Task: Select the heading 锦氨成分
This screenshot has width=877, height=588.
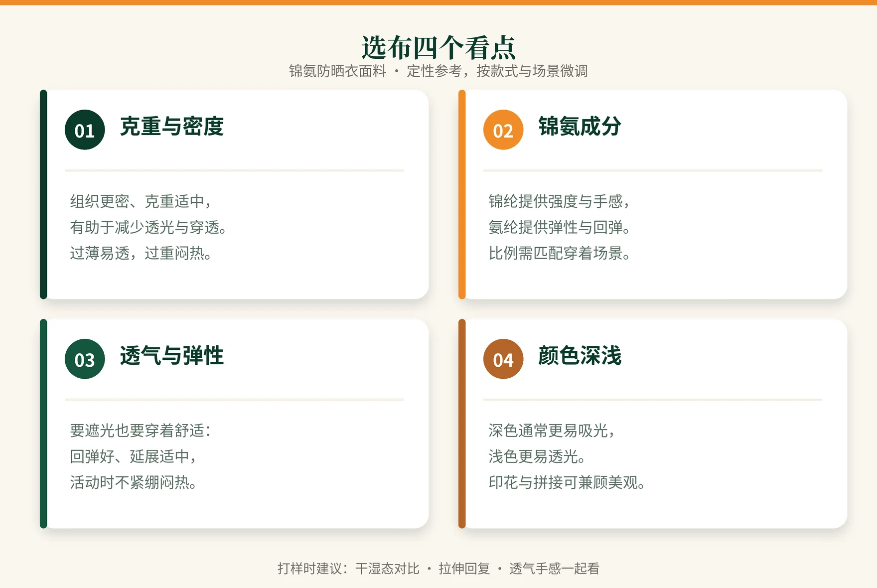Action: pyautogui.click(x=580, y=127)
